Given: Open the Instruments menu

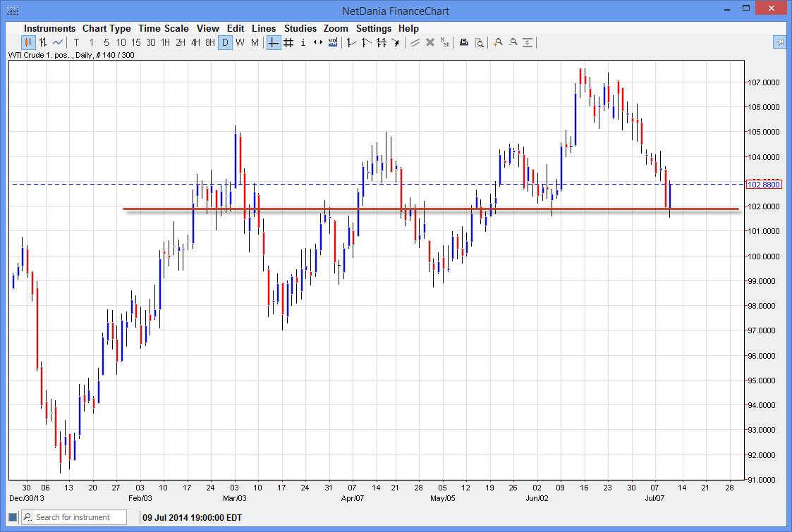Looking at the screenshot, I should (x=49, y=28).
